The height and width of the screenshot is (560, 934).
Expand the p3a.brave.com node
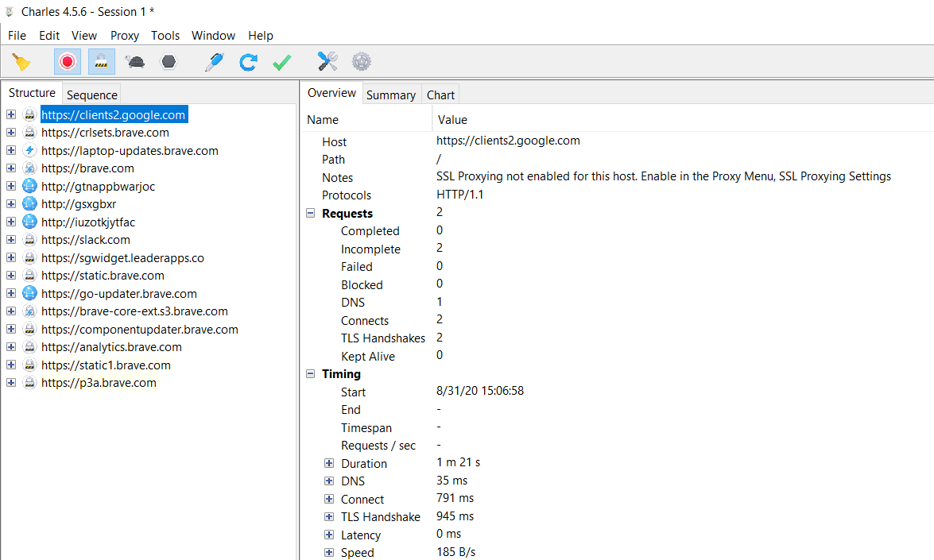11,382
